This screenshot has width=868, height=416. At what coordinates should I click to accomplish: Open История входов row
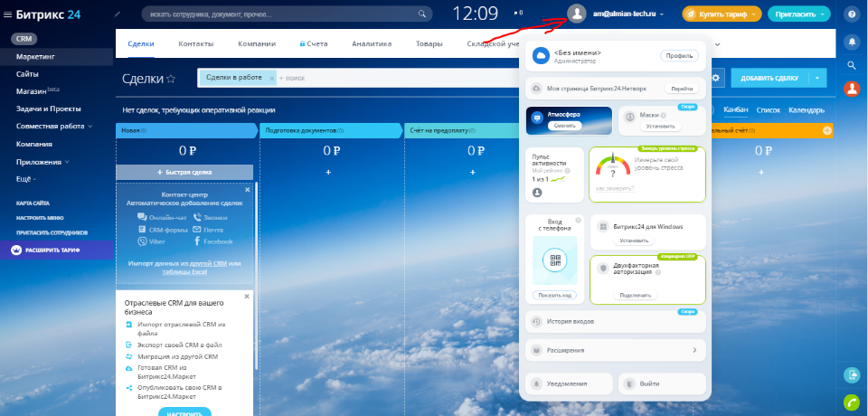point(615,321)
